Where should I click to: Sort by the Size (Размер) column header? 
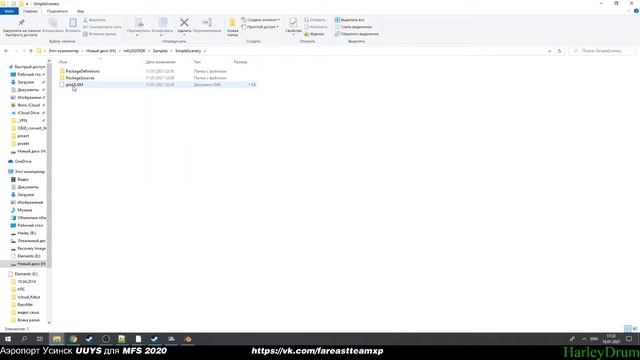point(240,62)
